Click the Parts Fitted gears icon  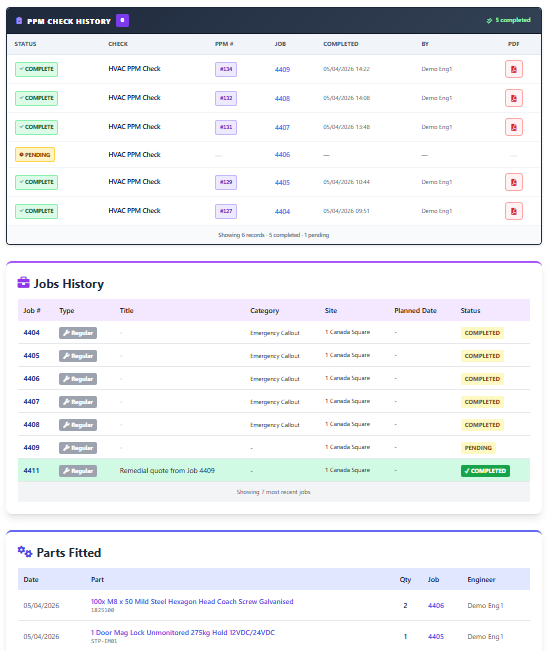tap(24, 552)
